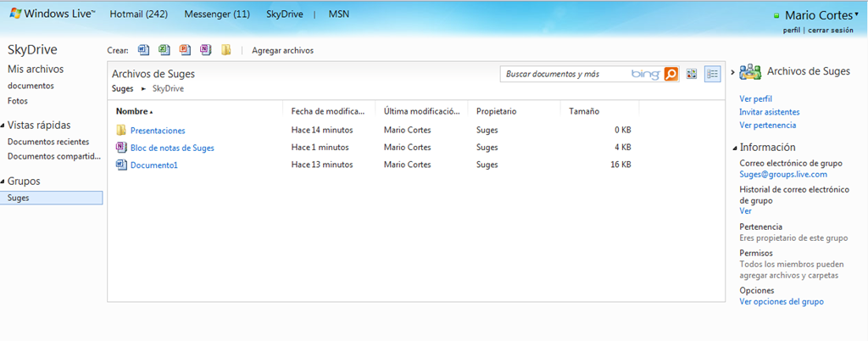Click the Suges breadcrumb
The image size is (868, 341).
(x=122, y=88)
